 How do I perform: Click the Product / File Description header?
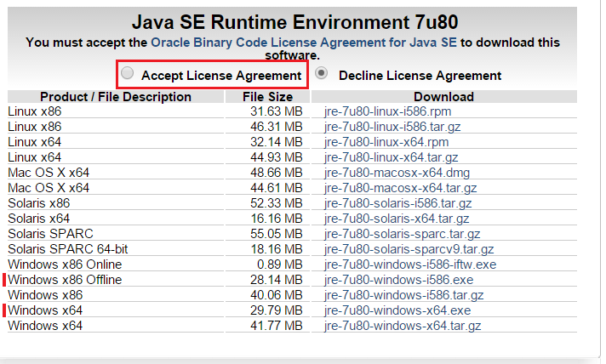click(x=116, y=97)
